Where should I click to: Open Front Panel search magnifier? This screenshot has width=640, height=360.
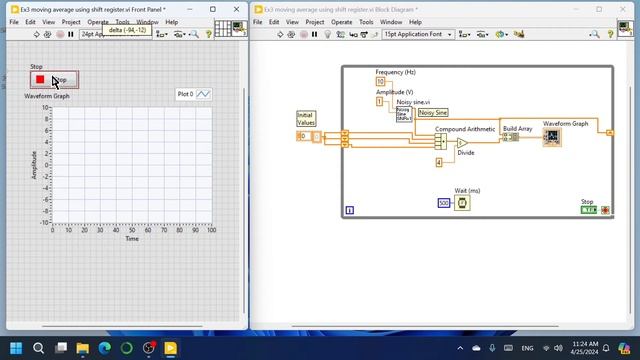(194, 35)
